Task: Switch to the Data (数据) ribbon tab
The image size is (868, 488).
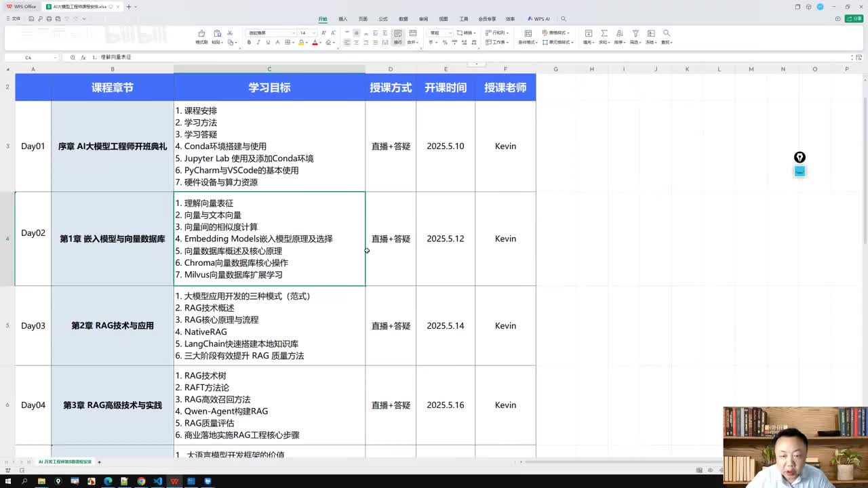Action: pyautogui.click(x=403, y=19)
